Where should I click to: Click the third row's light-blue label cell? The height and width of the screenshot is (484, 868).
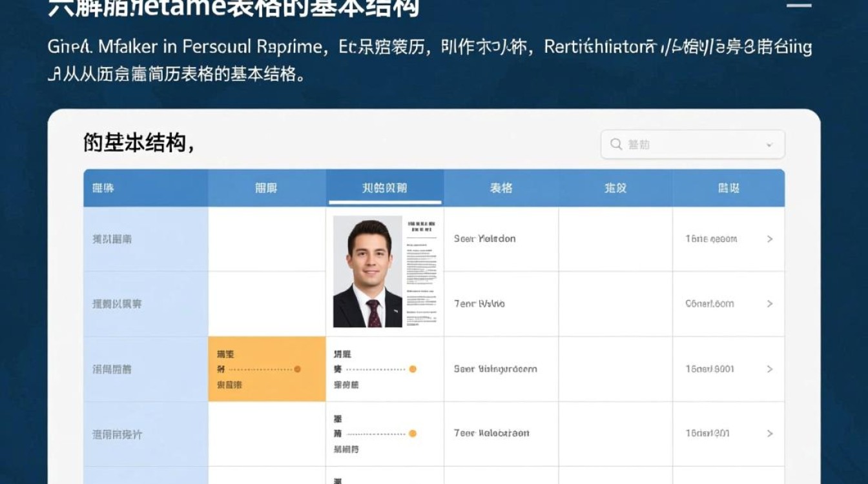click(146, 369)
